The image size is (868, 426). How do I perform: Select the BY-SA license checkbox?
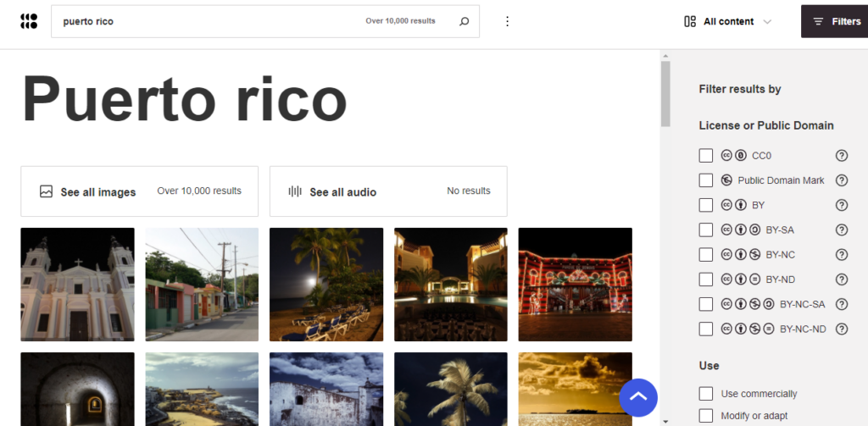coord(706,230)
